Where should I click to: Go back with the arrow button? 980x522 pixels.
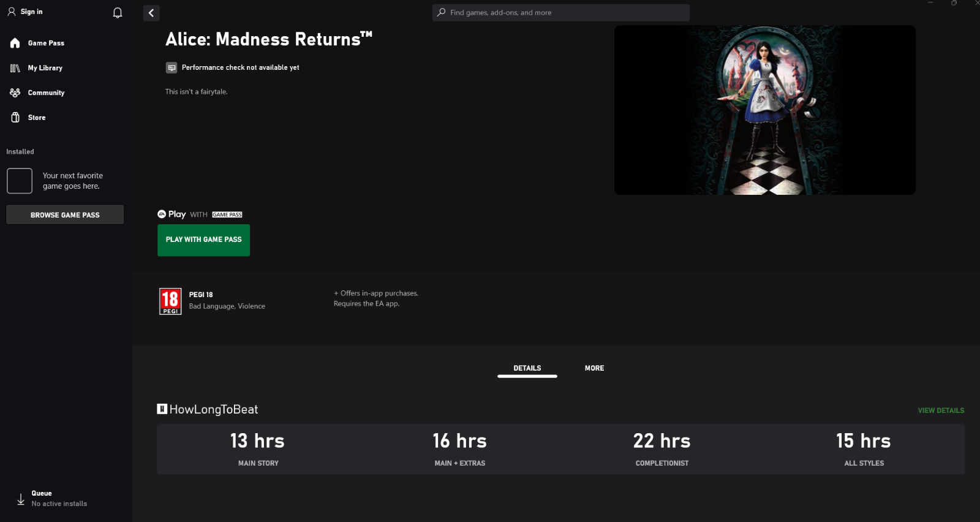coord(151,13)
